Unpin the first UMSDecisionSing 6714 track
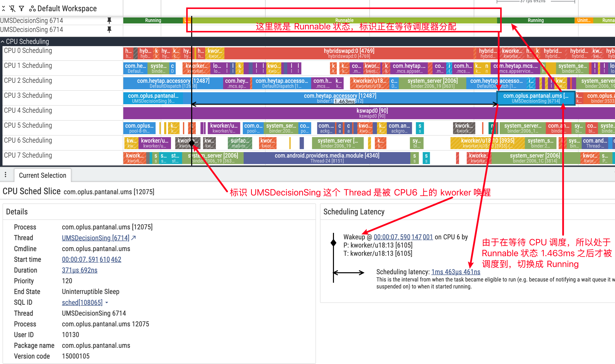 point(109,20)
